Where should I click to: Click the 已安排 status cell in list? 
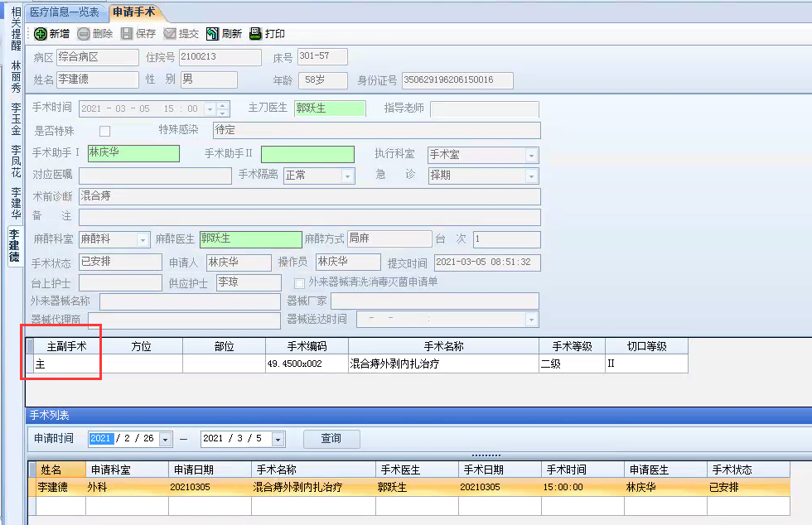(x=748, y=487)
